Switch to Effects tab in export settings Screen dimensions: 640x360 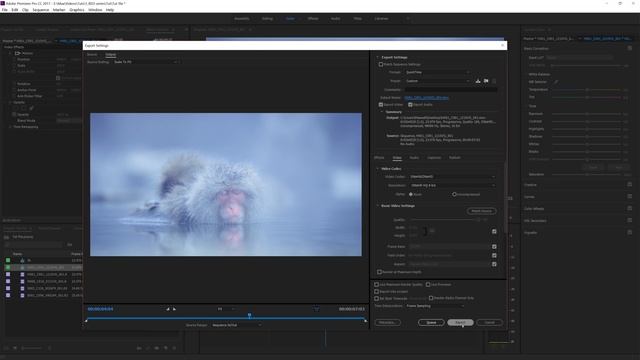(x=379, y=158)
